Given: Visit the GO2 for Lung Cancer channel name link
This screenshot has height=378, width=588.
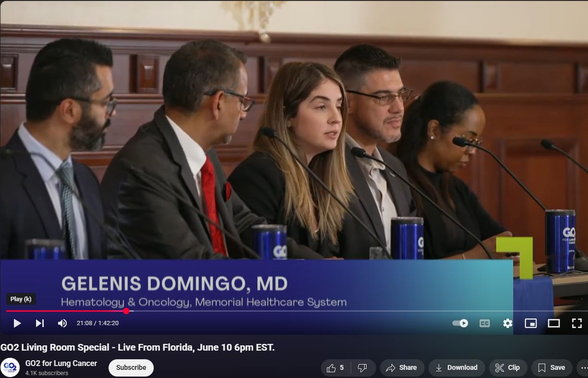Looking at the screenshot, I should [x=61, y=363].
